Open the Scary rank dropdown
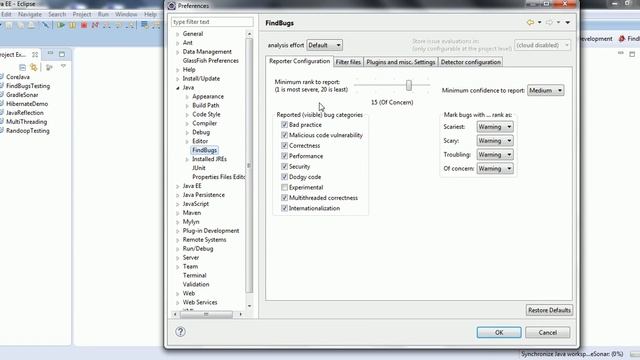Screen dimensions: 640x360 [x=495, y=141]
